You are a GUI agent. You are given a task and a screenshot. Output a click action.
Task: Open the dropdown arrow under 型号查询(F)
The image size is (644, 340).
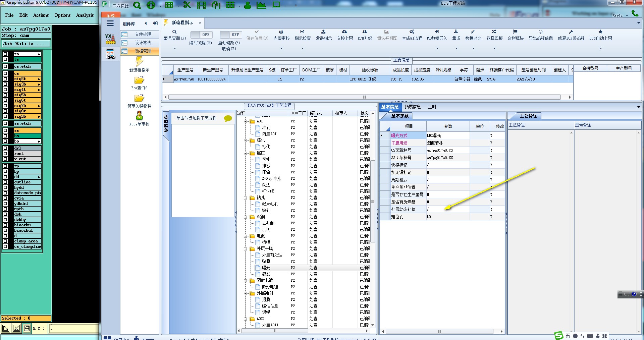click(x=174, y=49)
